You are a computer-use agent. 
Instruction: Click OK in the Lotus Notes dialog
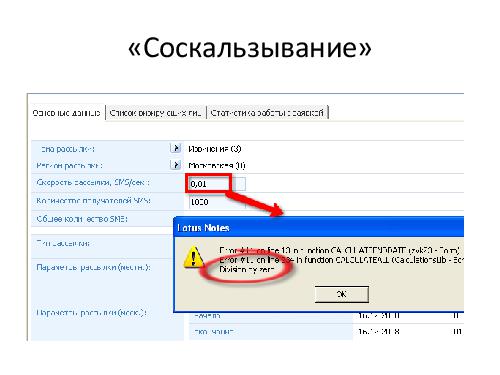(342, 294)
